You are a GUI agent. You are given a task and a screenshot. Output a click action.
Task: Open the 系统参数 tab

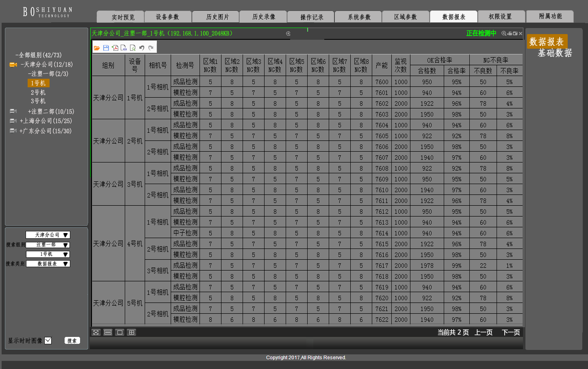[359, 17]
